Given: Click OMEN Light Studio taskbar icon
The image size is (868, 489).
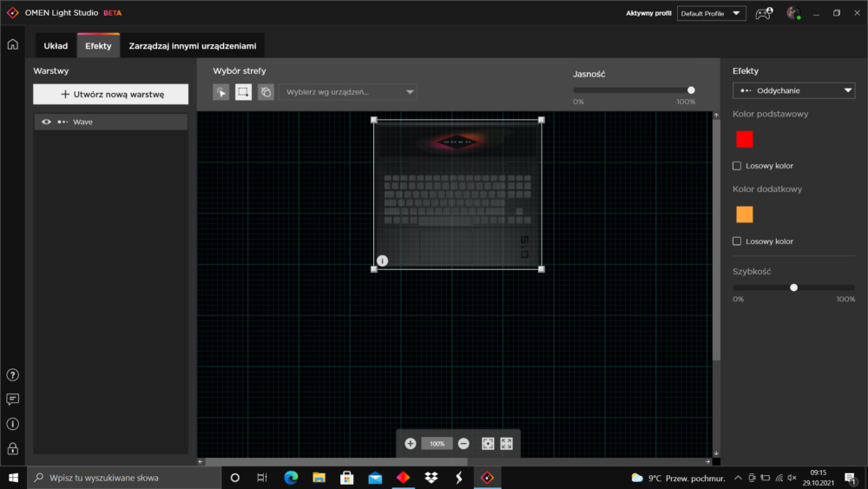Looking at the screenshot, I should [x=487, y=478].
